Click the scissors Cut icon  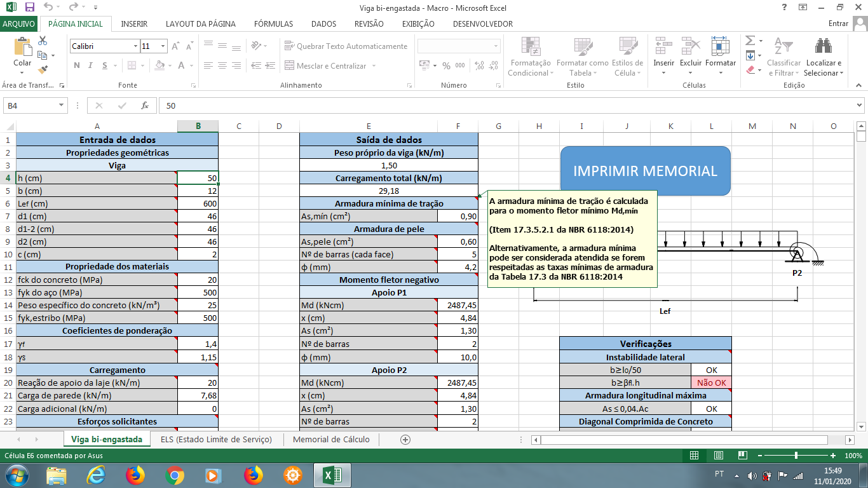coord(43,41)
